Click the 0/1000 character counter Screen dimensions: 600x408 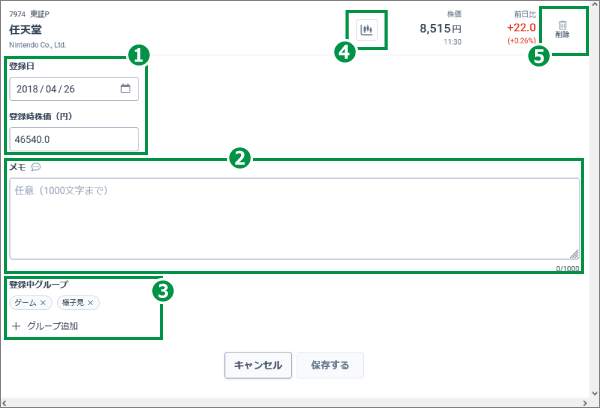tap(567, 268)
